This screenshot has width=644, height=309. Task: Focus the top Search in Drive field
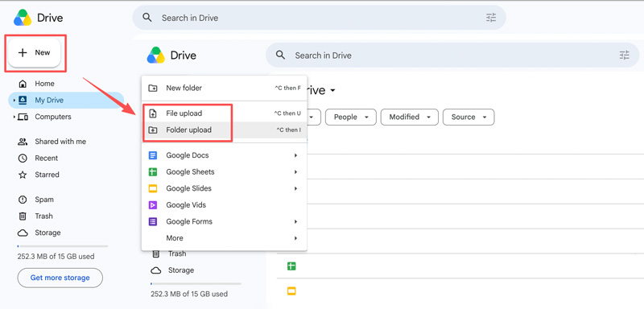click(x=319, y=18)
